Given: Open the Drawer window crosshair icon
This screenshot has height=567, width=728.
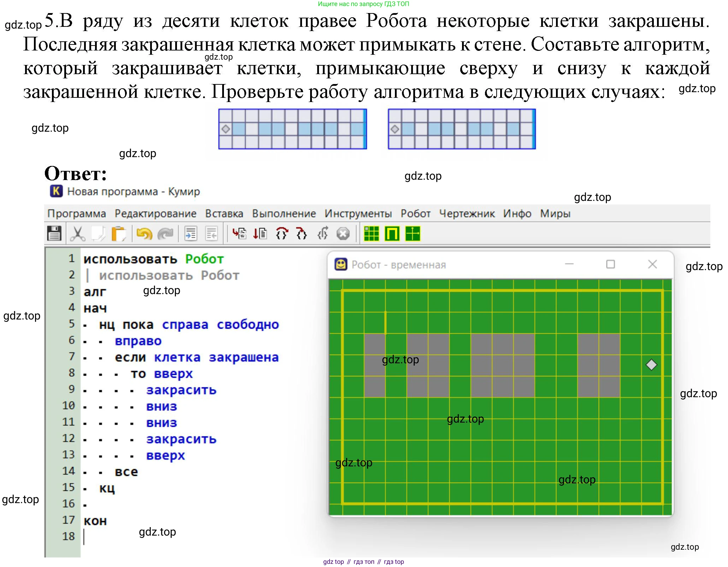Looking at the screenshot, I should click(413, 233).
